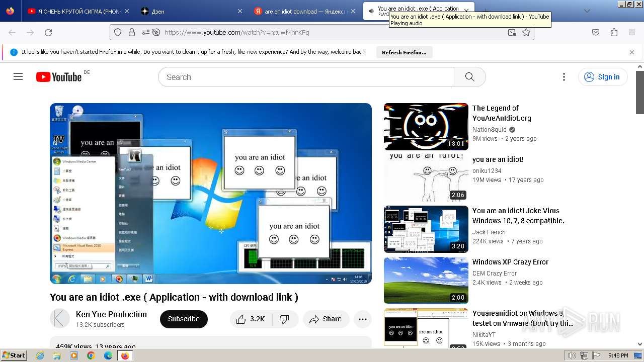Open more actions ellipsis under video

(x=363, y=319)
